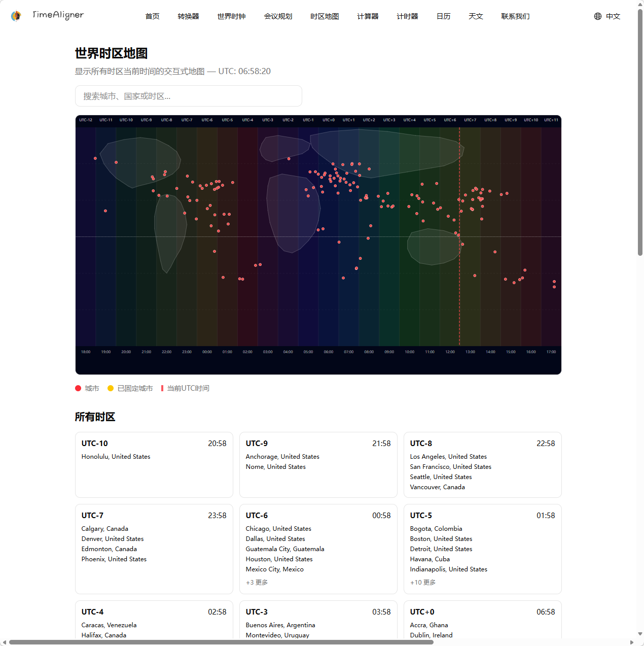Open the 转换器 menu item
Screen dimensions: 644x646
tap(188, 16)
